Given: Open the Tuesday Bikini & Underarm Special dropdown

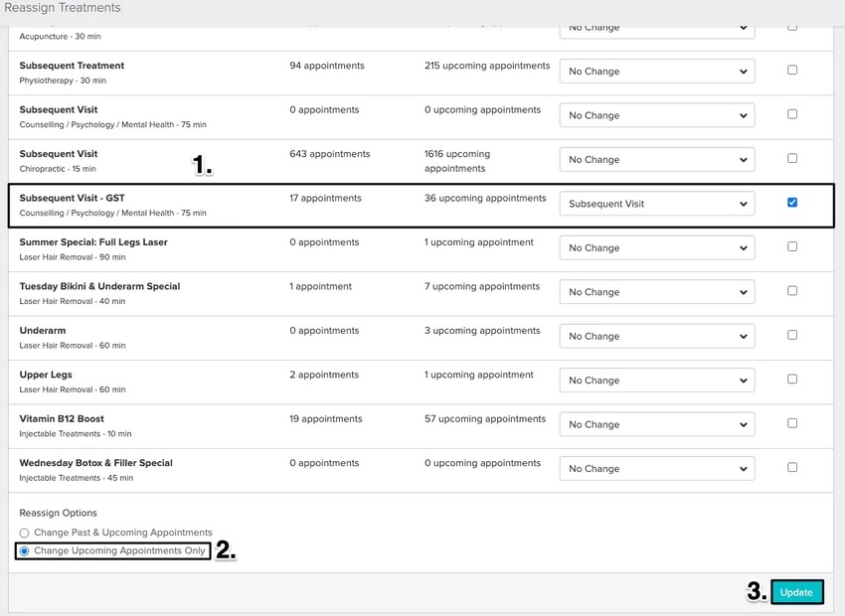Looking at the screenshot, I should 657,292.
